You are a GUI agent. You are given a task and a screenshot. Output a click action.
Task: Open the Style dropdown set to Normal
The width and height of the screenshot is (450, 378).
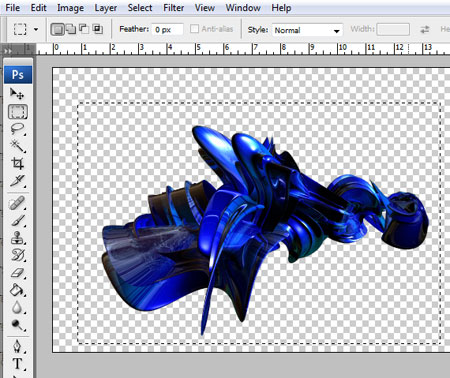(x=307, y=30)
